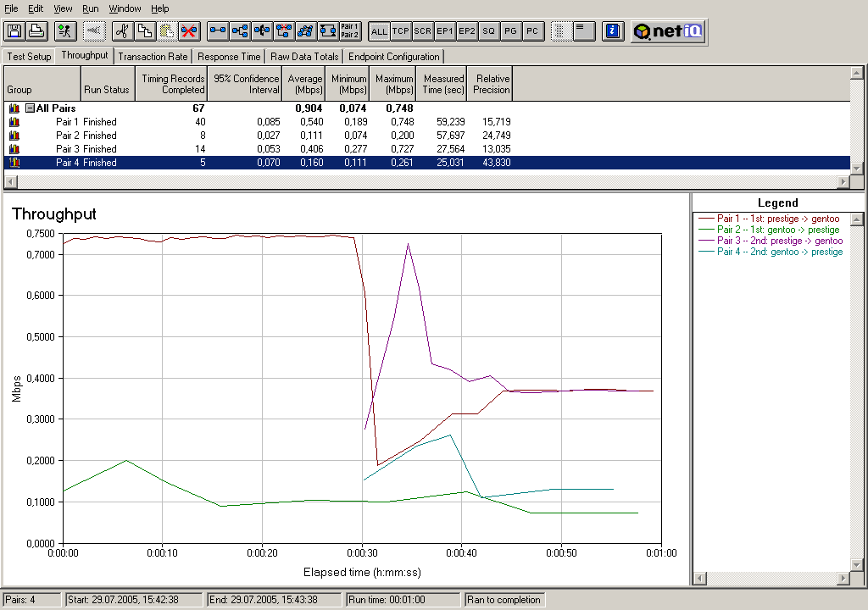Click the Run test running-man icon
The image size is (868, 610).
pyautogui.click(x=64, y=31)
